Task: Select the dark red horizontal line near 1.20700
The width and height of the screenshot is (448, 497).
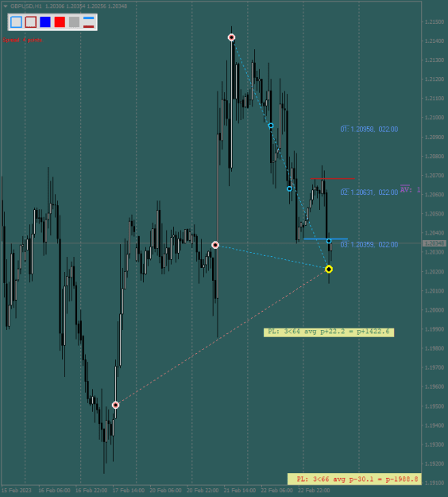Action: [333, 179]
